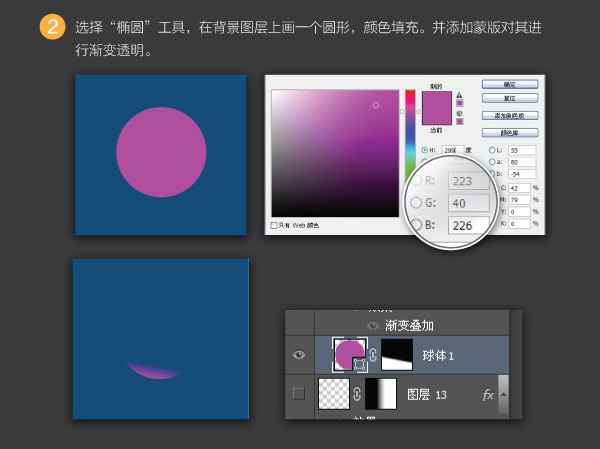
Task: Select the L lightness radio button
Action: [x=493, y=150]
